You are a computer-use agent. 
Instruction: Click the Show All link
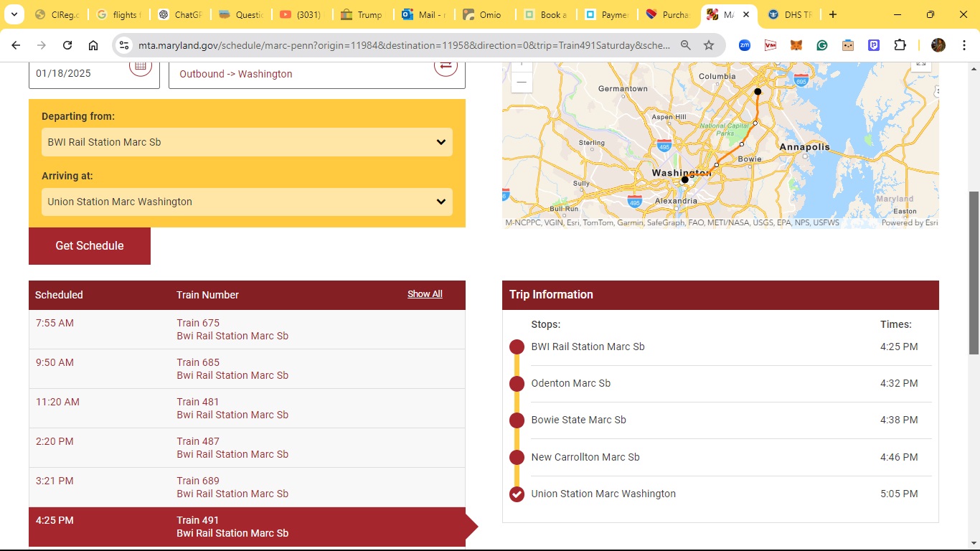pos(425,294)
